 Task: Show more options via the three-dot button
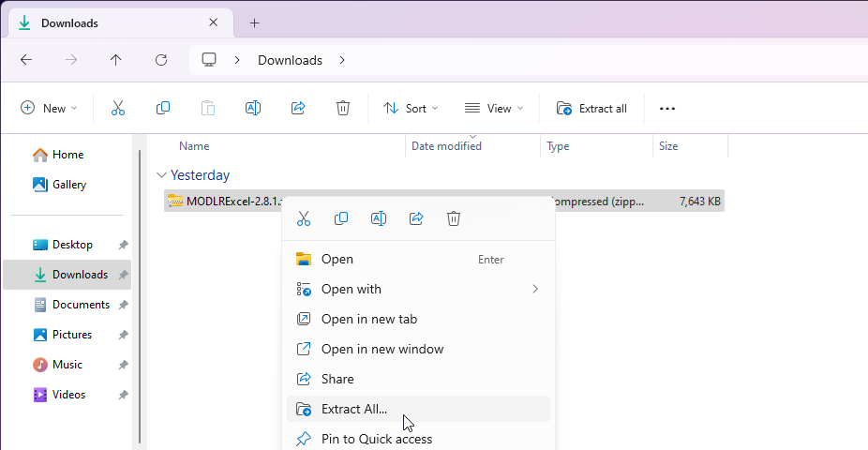pyautogui.click(x=667, y=109)
